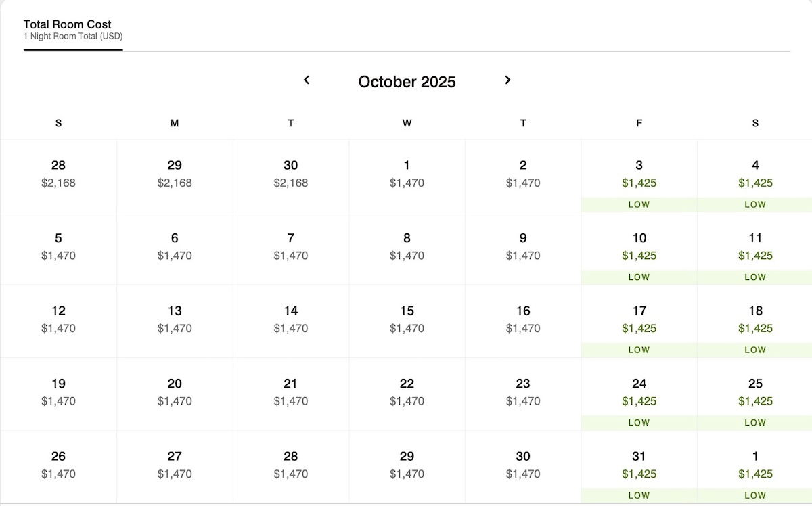Click Monday October 27 date cell
Screen dimensions: 812x506
(x=175, y=467)
